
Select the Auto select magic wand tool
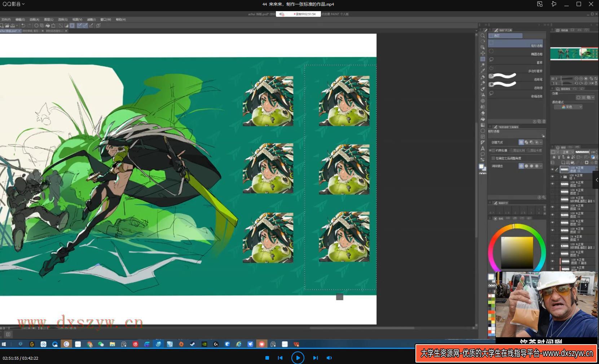coord(483,65)
